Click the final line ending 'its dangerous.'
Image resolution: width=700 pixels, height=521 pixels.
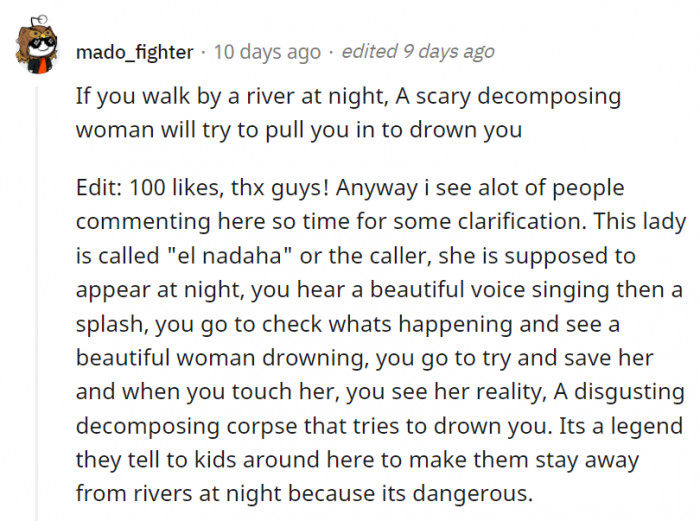pyautogui.click(x=304, y=494)
